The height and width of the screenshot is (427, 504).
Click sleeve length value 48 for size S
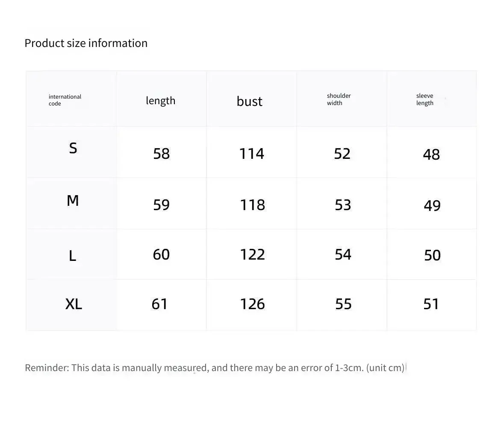pos(431,155)
